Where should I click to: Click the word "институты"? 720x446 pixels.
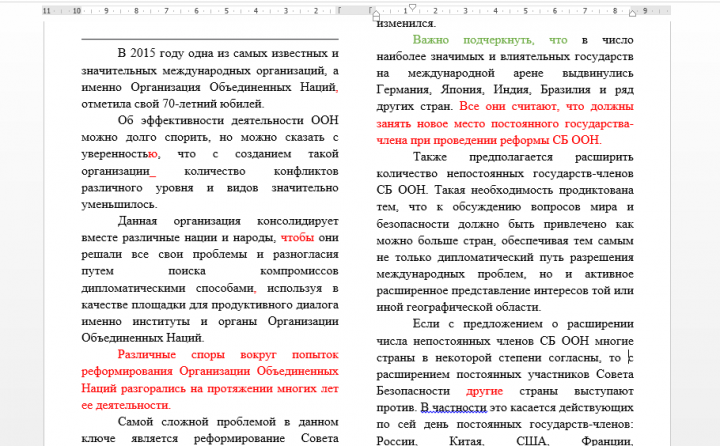click(x=161, y=322)
